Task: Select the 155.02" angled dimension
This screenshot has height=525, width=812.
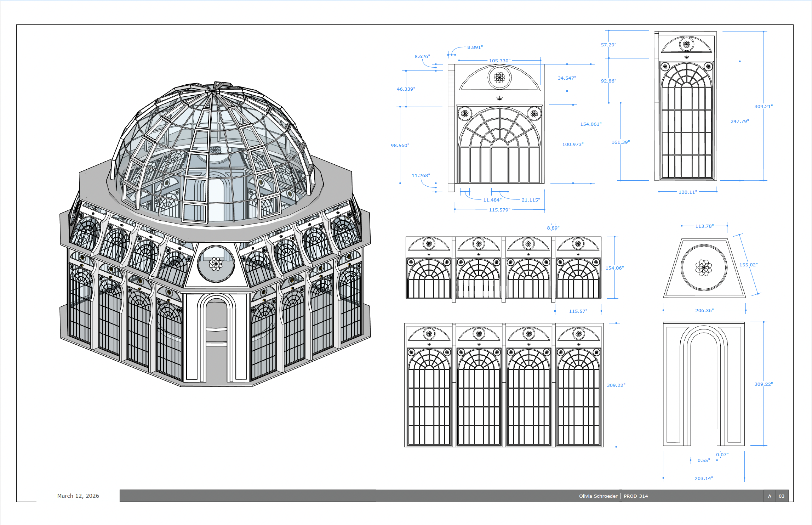Action: 748,265
